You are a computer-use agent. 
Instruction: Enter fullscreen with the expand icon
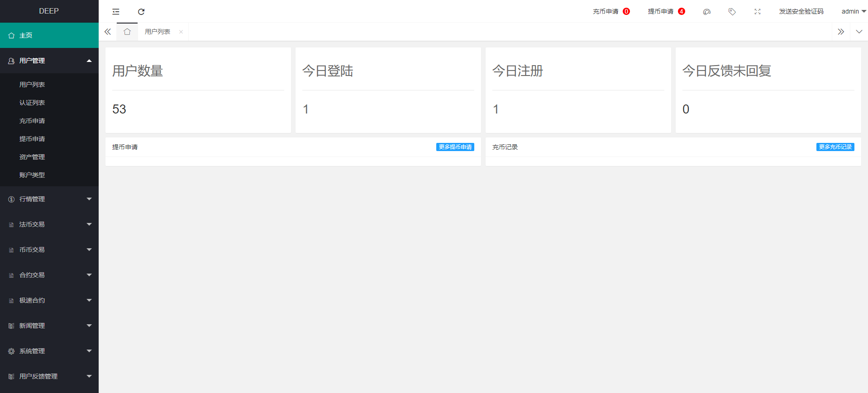click(757, 12)
